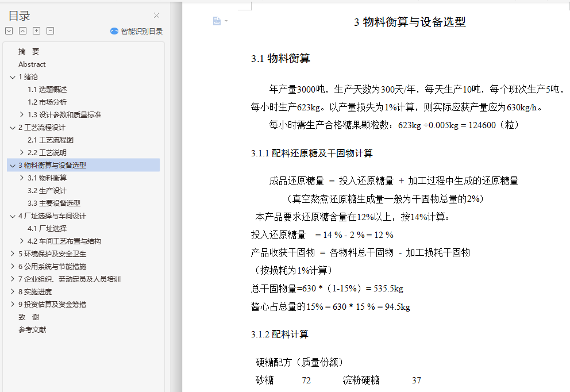Open 1 绪论 chapter entry
Image resolution: width=570 pixels, height=392 pixels.
click(28, 77)
